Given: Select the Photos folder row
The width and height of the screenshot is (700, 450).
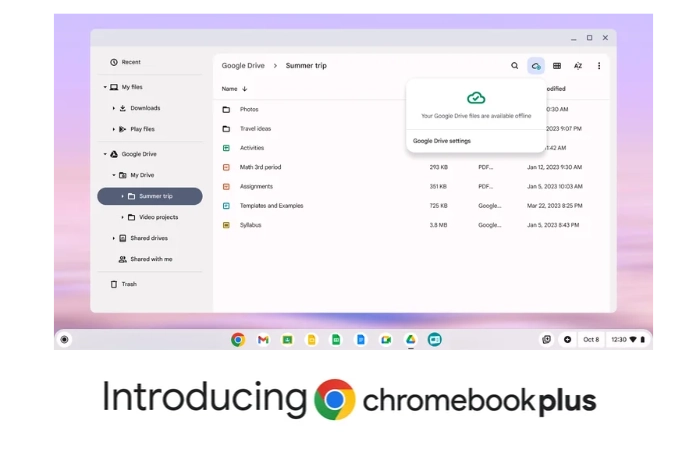Looking at the screenshot, I should [x=411, y=109].
